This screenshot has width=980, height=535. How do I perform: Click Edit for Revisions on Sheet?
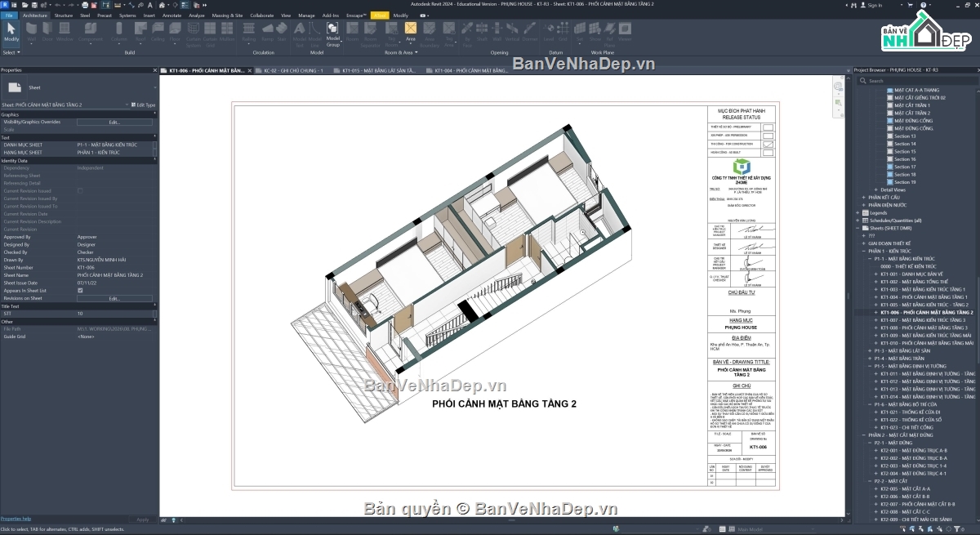(x=114, y=298)
